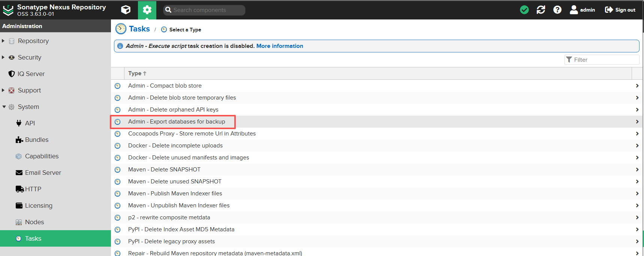Click the chevron for Maven Publish Maven Indexer files
Viewport: 644px width, 256px height.
(x=637, y=193)
